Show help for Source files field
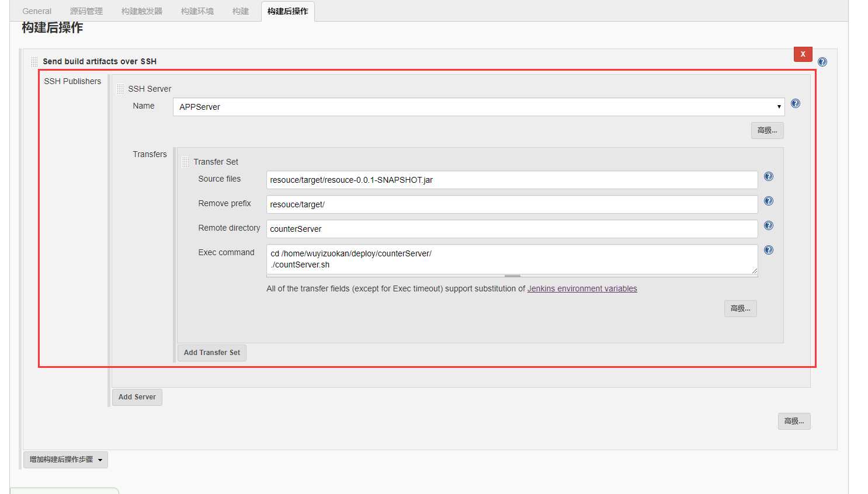This screenshot has height=494, width=868. (769, 176)
